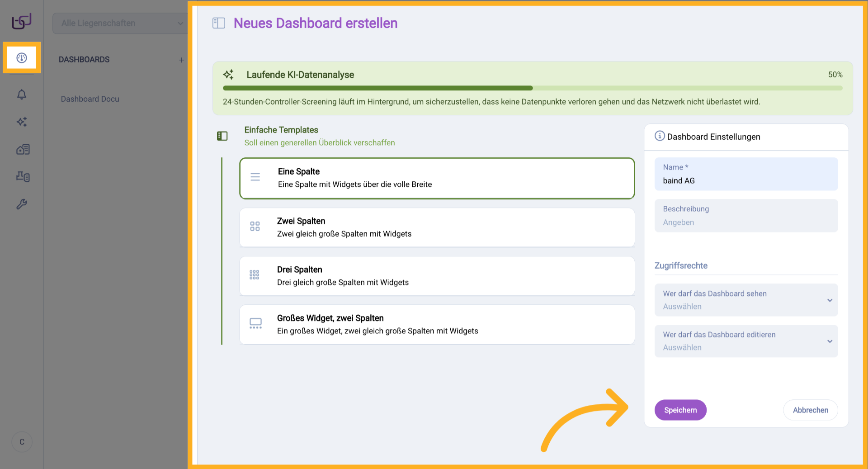Click the plus icon next to DASHBOARDS
This screenshot has height=469, width=868.
182,59
